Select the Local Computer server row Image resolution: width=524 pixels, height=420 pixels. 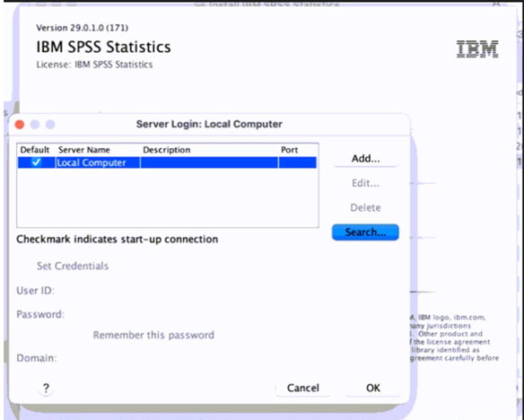[x=167, y=162]
